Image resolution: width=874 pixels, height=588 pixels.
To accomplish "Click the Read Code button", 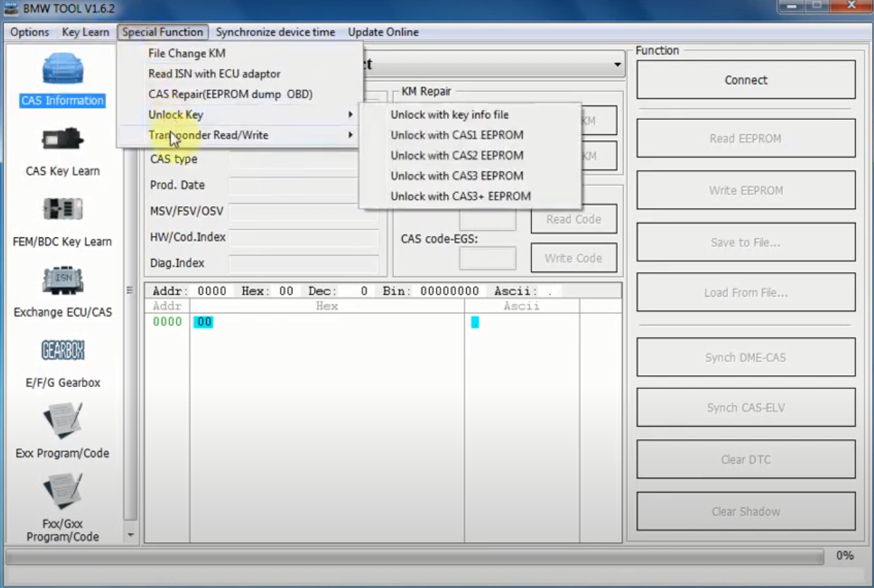I will pyautogui.click(x=573, y=219).
